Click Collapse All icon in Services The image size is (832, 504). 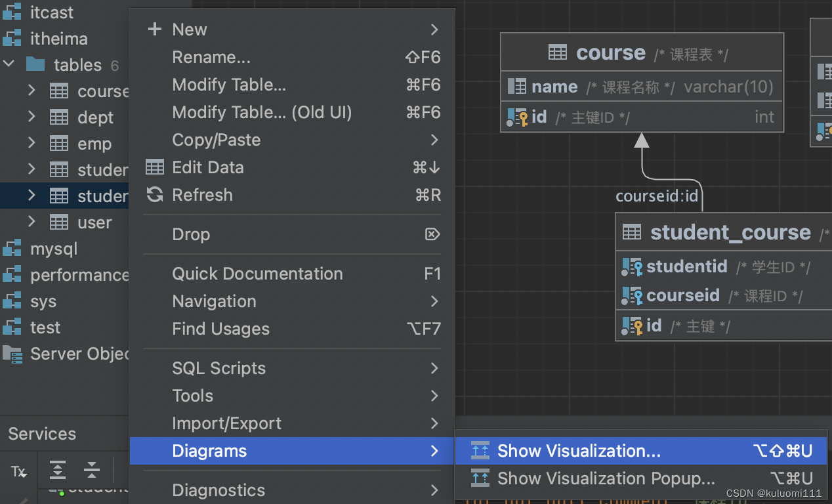[92, 470]
